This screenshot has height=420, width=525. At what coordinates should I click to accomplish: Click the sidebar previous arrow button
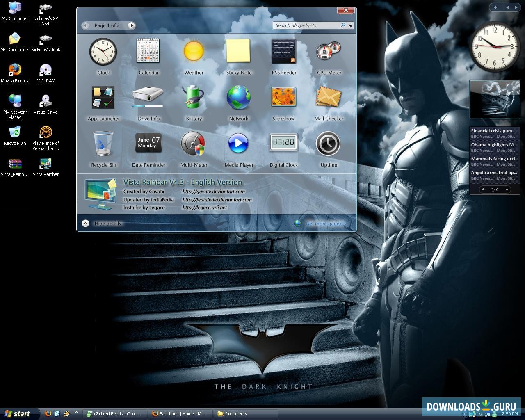[507, 7]
